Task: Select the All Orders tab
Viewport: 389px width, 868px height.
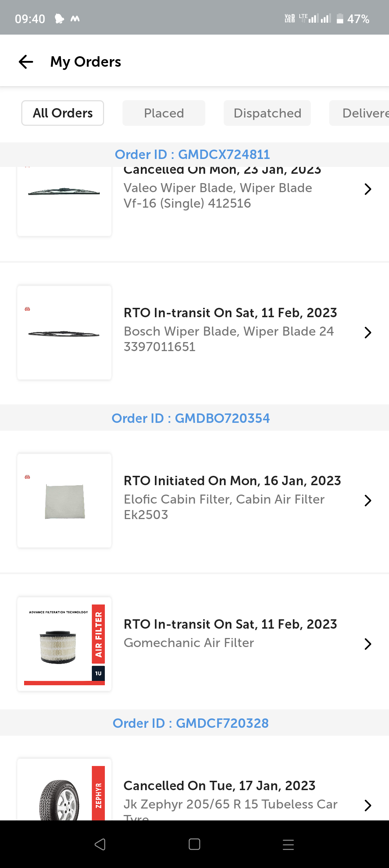Action: pyautogui.click(x=63, y=113)
